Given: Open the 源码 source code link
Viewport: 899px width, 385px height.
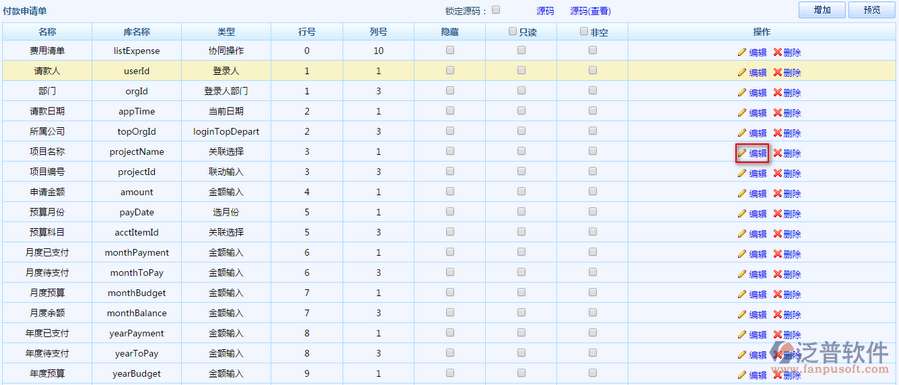Looking at the screenshot, I should click(x=545, y=11).
